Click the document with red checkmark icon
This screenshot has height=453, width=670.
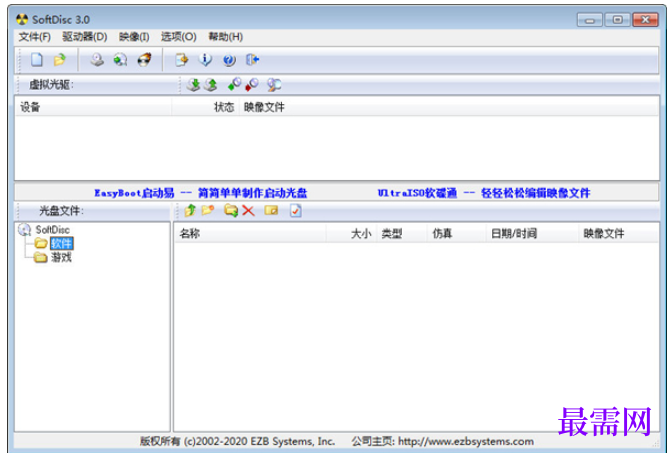pyautogui.click(x=296, y=210)
